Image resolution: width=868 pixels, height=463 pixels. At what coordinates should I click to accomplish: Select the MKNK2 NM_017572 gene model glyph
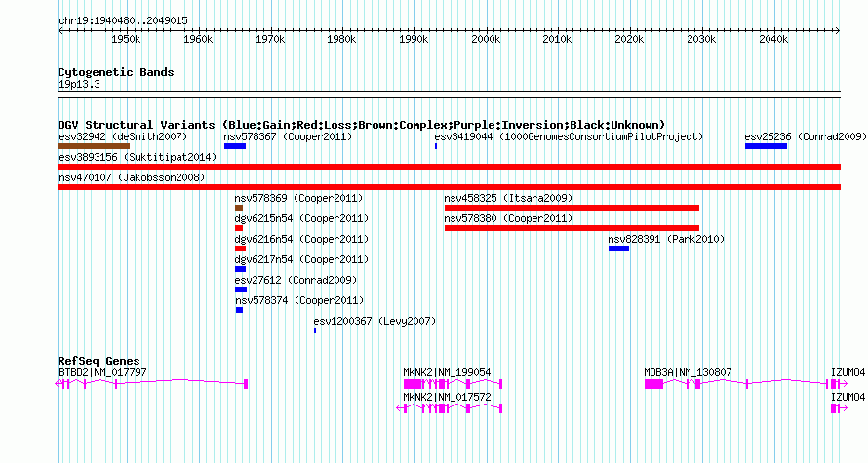450,408
